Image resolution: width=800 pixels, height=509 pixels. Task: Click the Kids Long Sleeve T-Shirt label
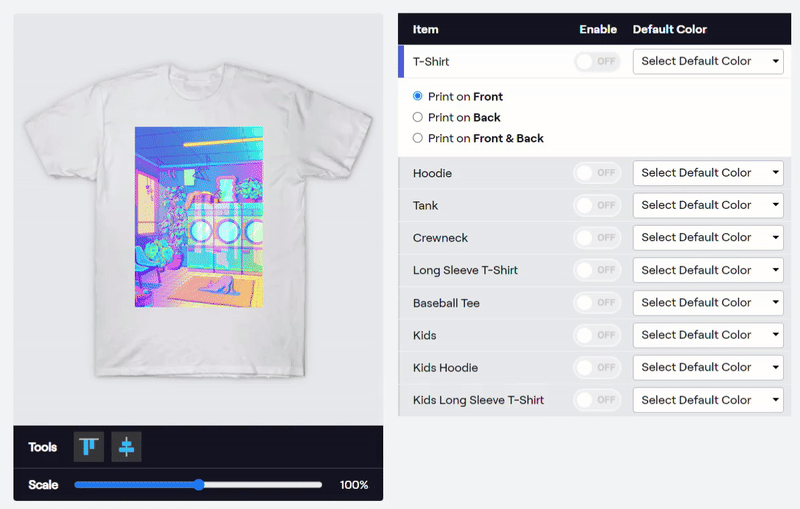click(479, 400)
